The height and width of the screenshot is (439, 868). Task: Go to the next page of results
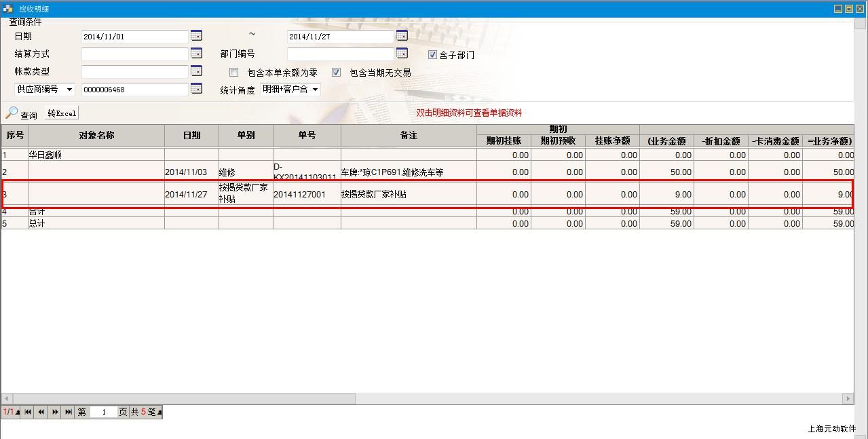point(55,412)
